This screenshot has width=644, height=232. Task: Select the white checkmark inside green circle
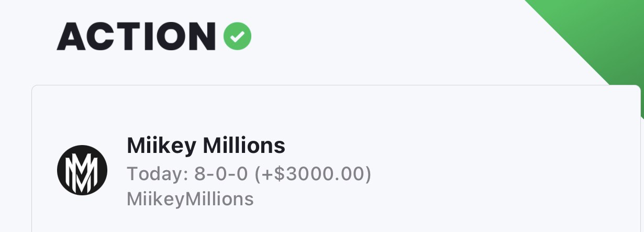click(237, 36)
